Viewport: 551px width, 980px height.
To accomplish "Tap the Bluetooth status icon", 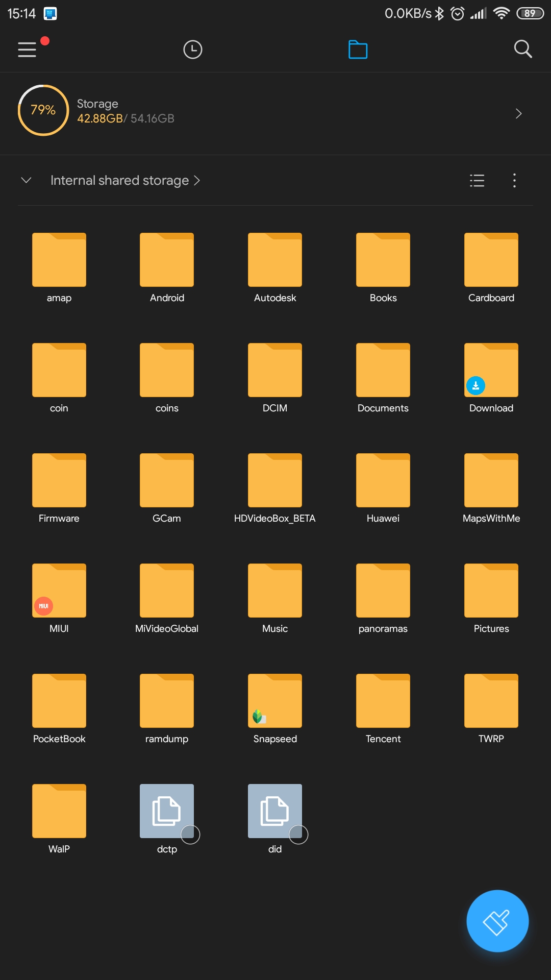I will coord(439,13).
